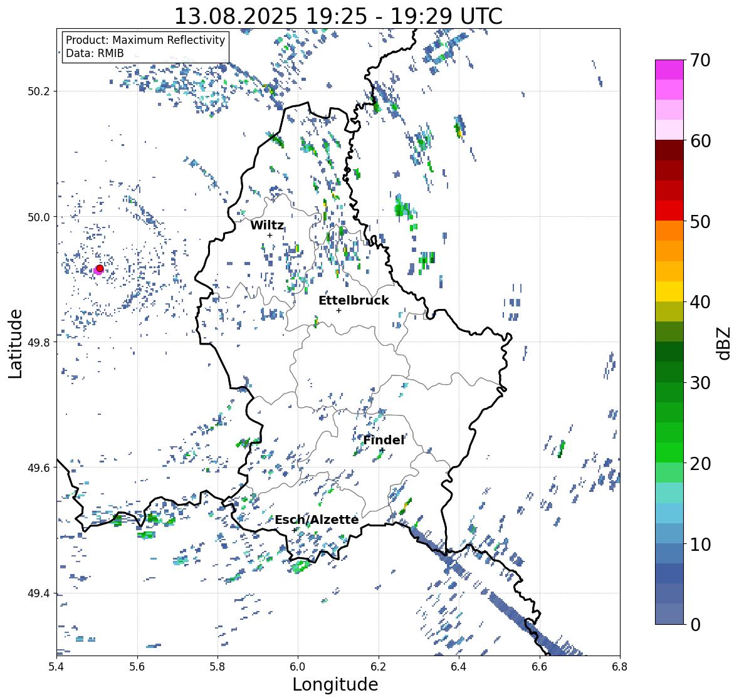Select the 'Data: RMIB' legend line
Viewport: 739px width, 700px height.
coord(95,53)
